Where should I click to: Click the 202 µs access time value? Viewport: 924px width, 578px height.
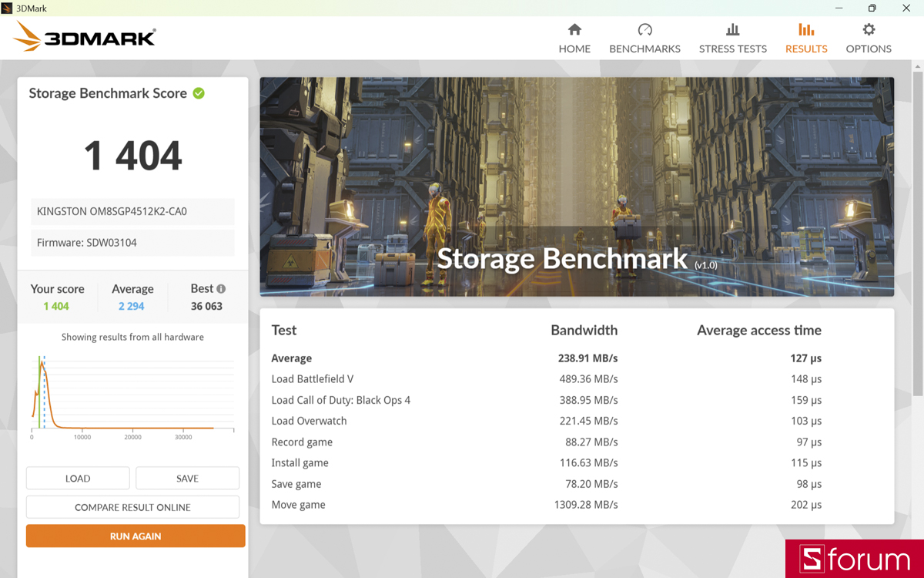tap(806, 505)
